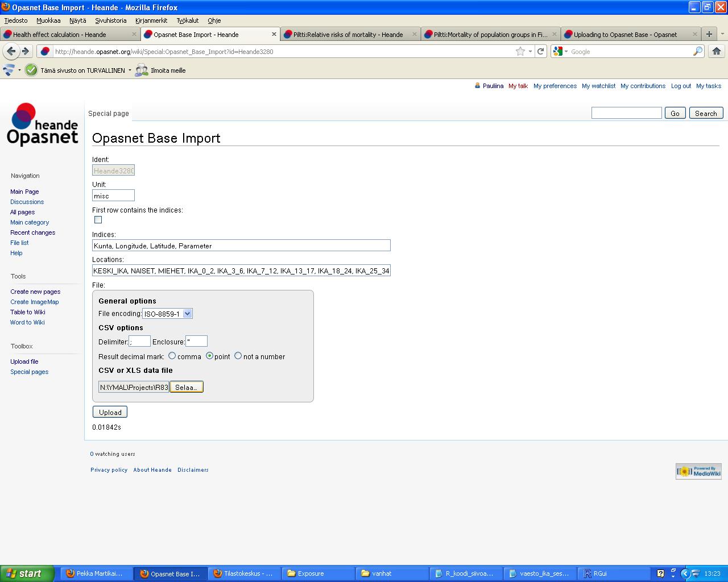The image size is (728, 582).
Task: Open the Special pages link
Action: click(x=29, y=372)
